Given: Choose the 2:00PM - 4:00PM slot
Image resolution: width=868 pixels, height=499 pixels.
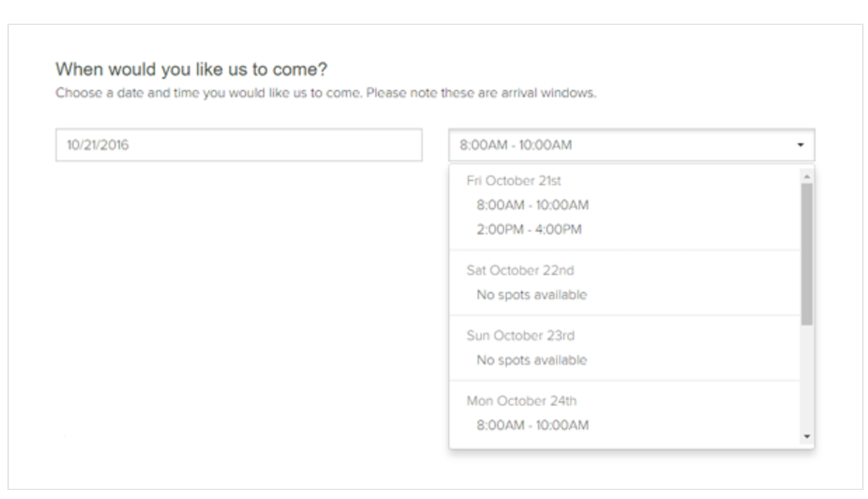Looking at the screenshot, I should pyautogui.click(x=529, y=230).
